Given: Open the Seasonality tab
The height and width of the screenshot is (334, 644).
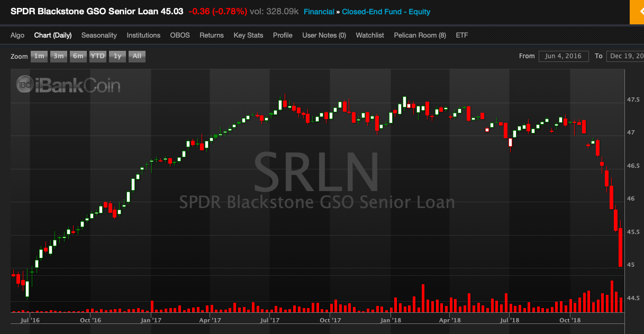Looking at the screenshot, I should pyautogui.click(x=99, y=35).
